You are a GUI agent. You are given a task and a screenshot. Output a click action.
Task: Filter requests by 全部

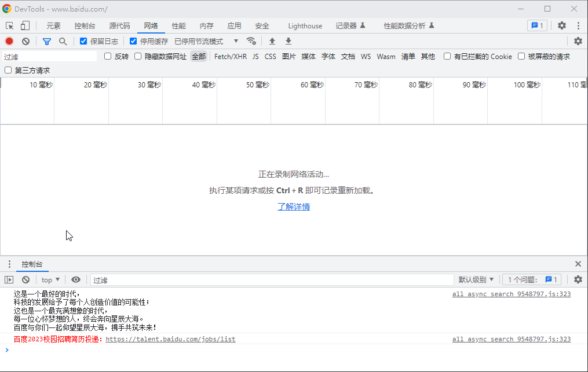click(x=199, y=57)
